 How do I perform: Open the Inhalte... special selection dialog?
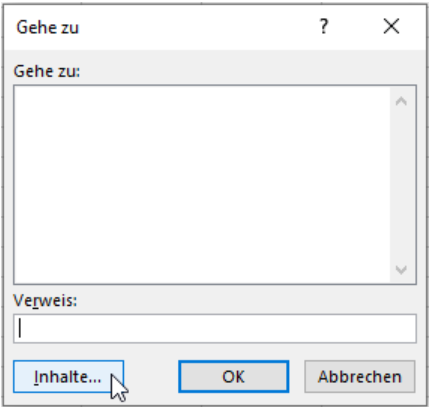point(69,377)
